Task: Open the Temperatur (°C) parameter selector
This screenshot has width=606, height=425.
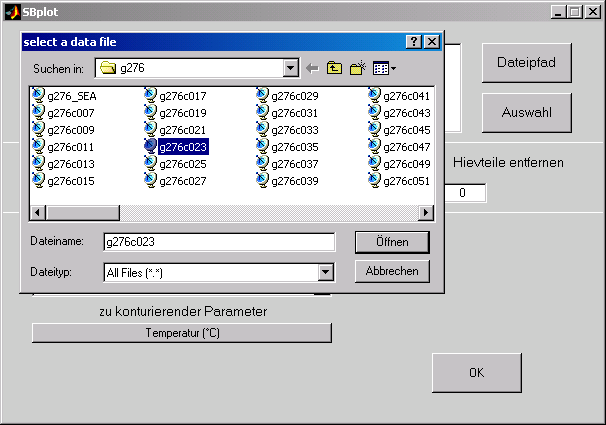Action: [x=182, y=333]
